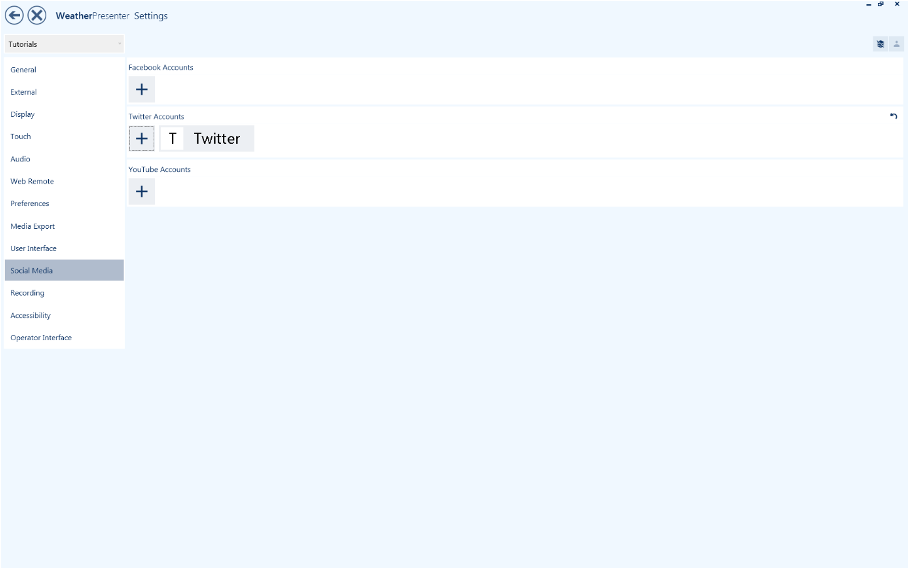Go to Media Export section
Screen dimensions: 908x568
(x=64, y=226)
